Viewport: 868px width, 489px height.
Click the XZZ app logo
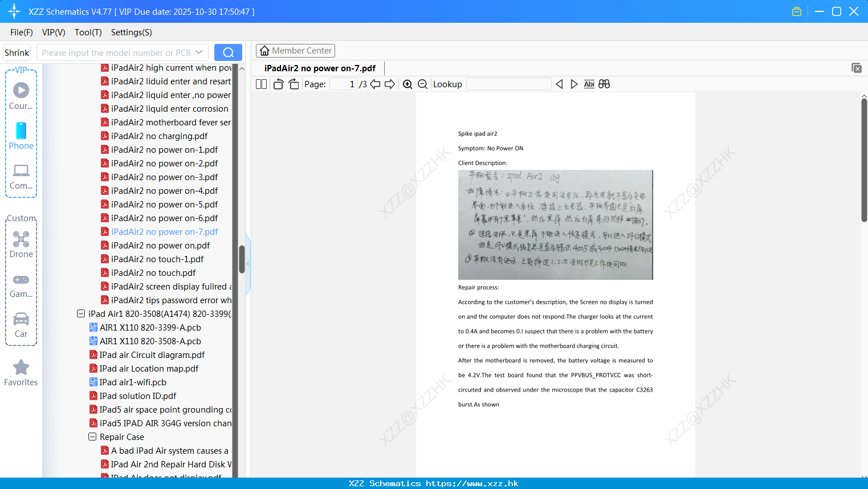14,11
